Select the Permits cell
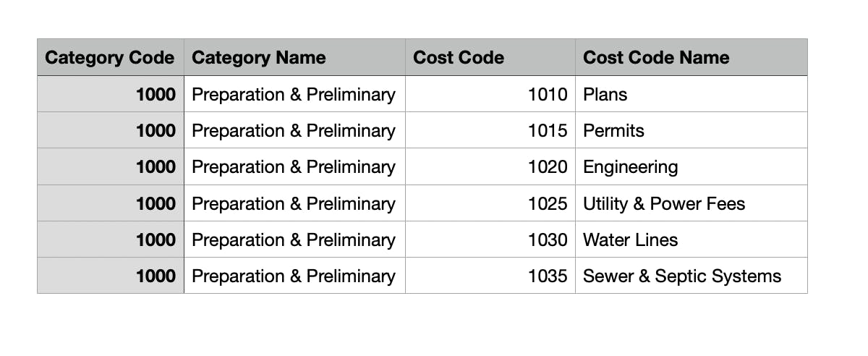 (x=613, y=130)
